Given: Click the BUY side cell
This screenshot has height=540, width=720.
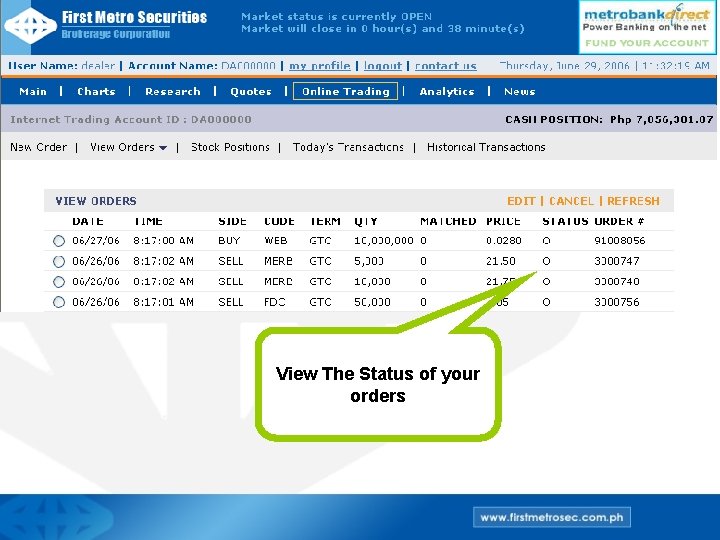Looking at the screenshot, I should [229, 241].
